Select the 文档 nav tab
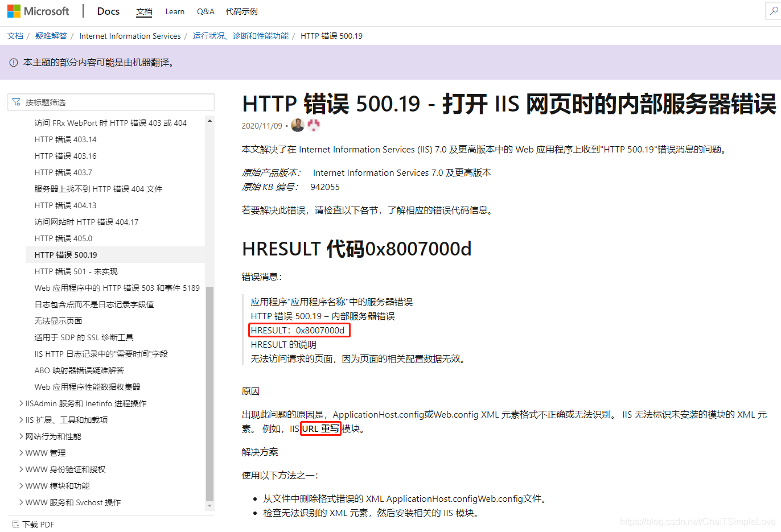The width and height of the screenshot is (781, 532). point(145,11)
